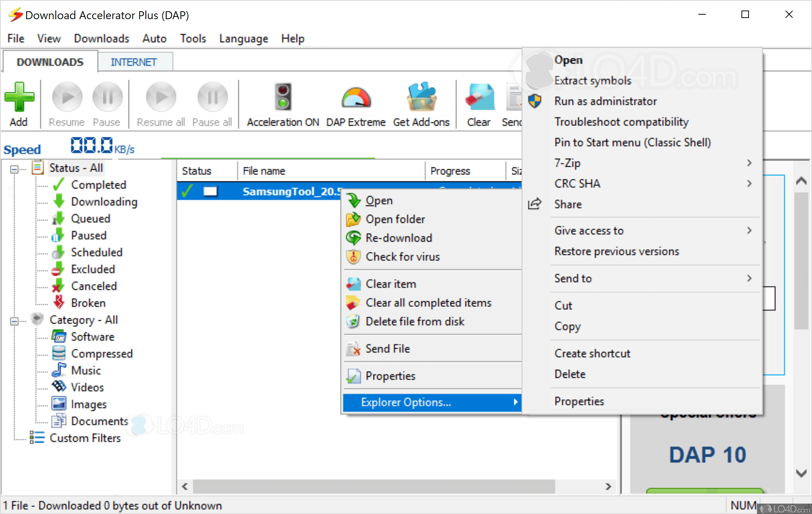Click Run as administrator
This screenshot has width=812, height=514.
605,101
